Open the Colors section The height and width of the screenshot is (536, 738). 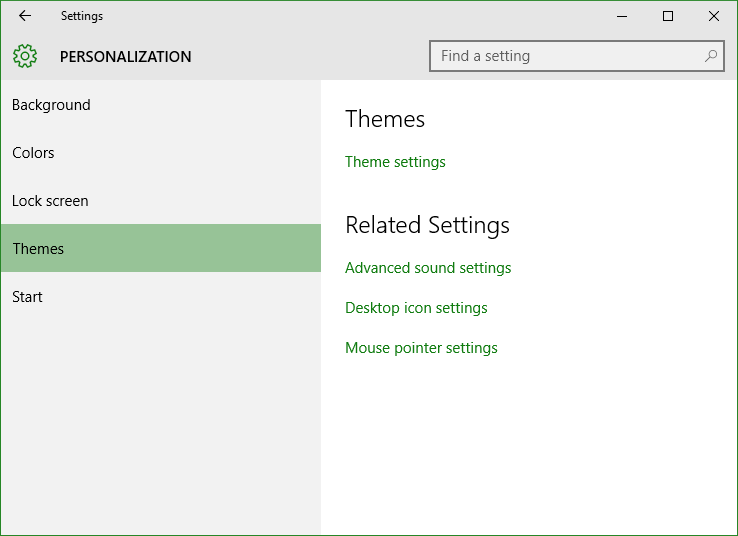click(160, 153)
